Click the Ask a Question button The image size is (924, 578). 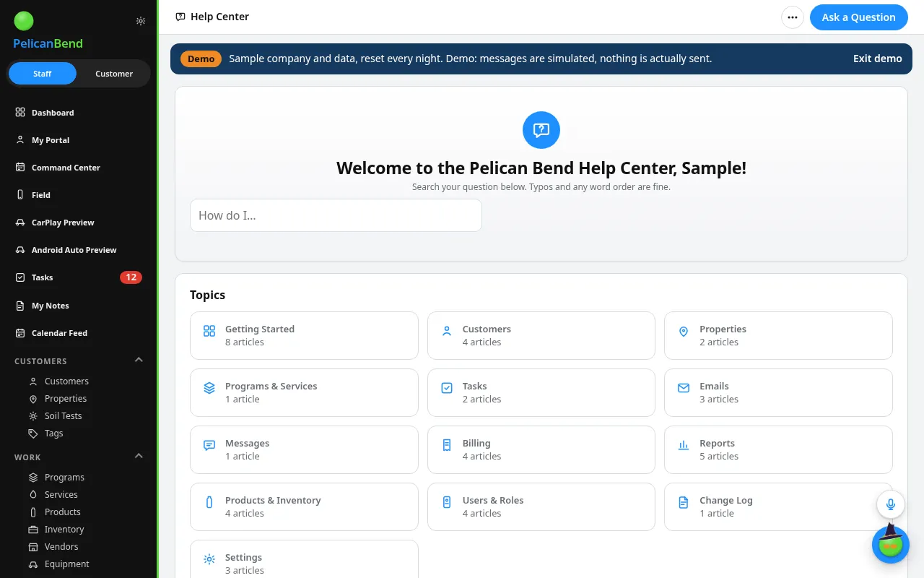point(858,17)
